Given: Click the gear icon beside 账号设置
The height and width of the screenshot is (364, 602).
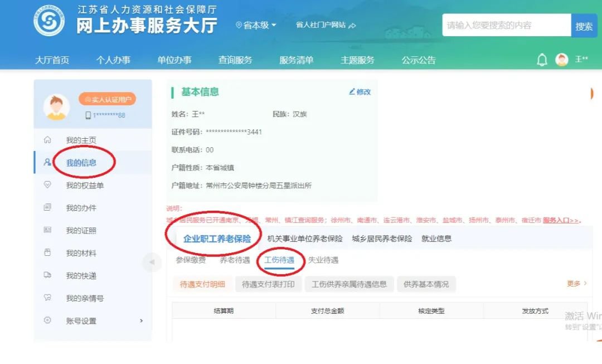Looking at the screenshot, I should [47, 321].
